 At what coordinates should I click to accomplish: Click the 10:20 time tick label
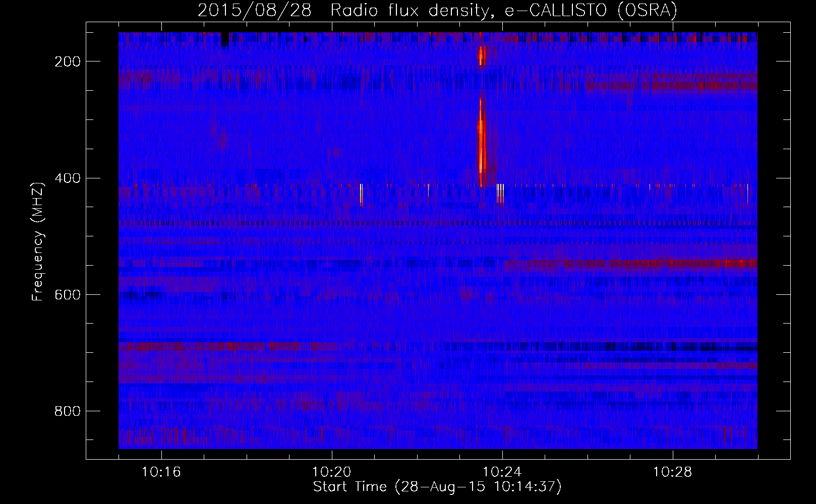tap(331, 472)
